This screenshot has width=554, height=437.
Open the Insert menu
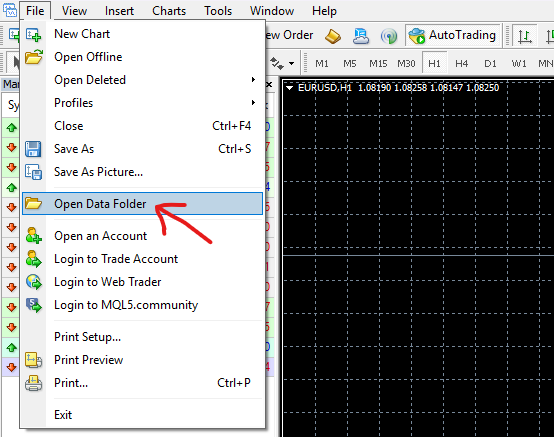tap(119, 11)
